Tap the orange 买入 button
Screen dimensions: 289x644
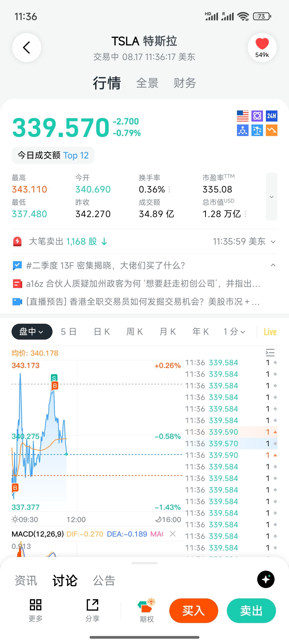[x=194, y=611]
